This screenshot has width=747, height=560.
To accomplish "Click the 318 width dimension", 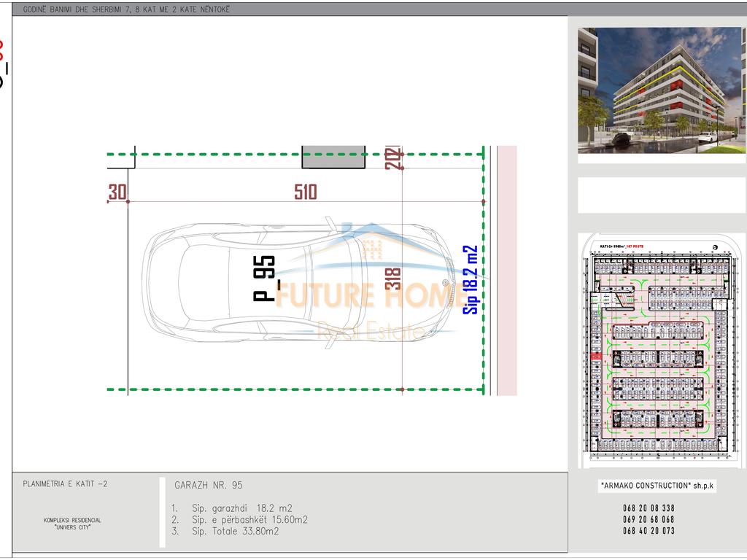I will 392,279.
